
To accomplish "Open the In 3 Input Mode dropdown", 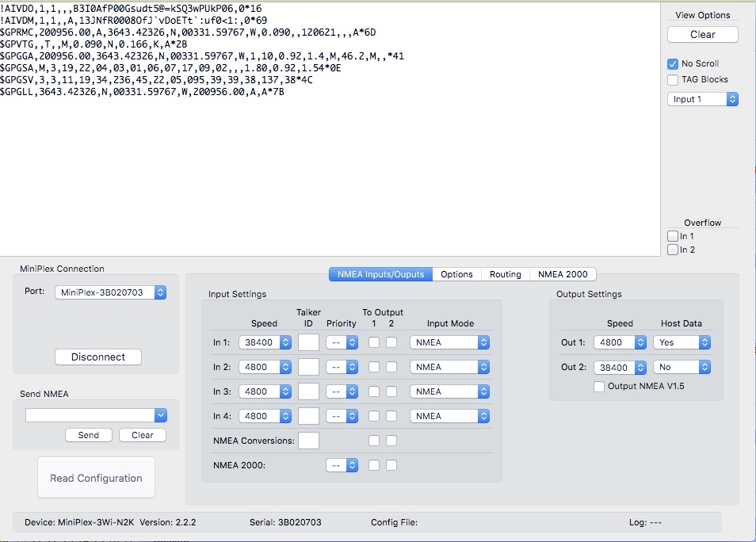I will pyautogui.click(x=450, y=391).
